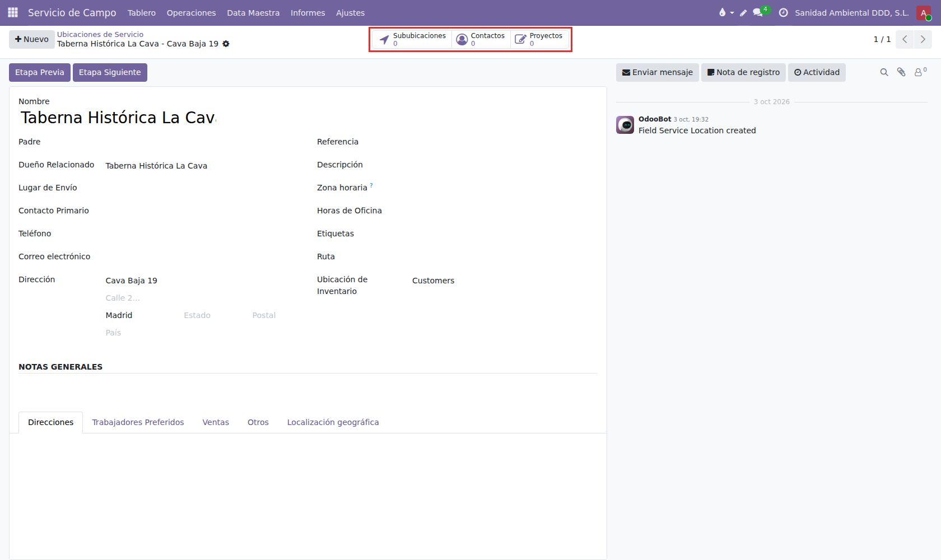The height and width of the screenshot is (560, 941).
Task: Open the Tablero menu
Action: click(142, 13)
